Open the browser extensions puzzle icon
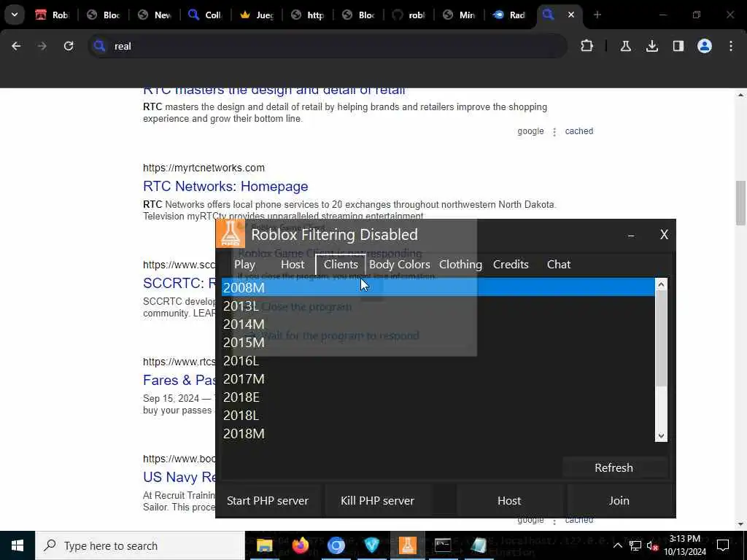747x560 pixels. click(587, 46)
